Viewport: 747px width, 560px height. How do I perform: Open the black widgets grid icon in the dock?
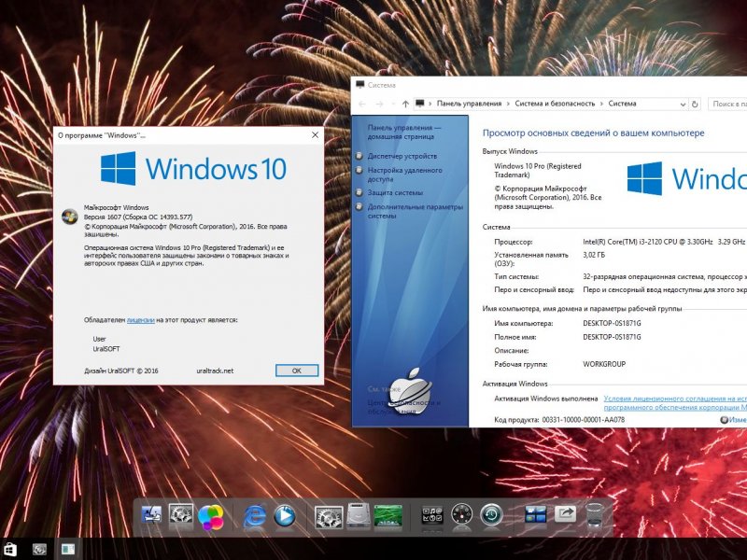pyautogui.click(x=432, y=516)
